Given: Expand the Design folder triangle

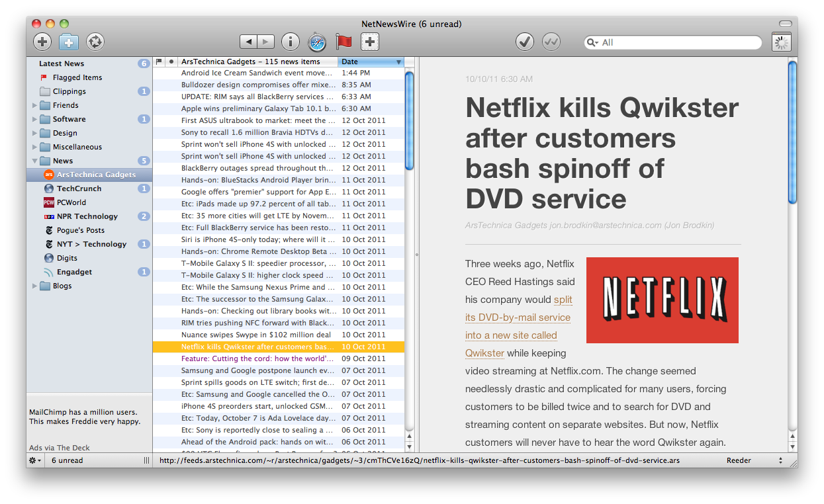Looking at the screenshot, I should (35, 133).
